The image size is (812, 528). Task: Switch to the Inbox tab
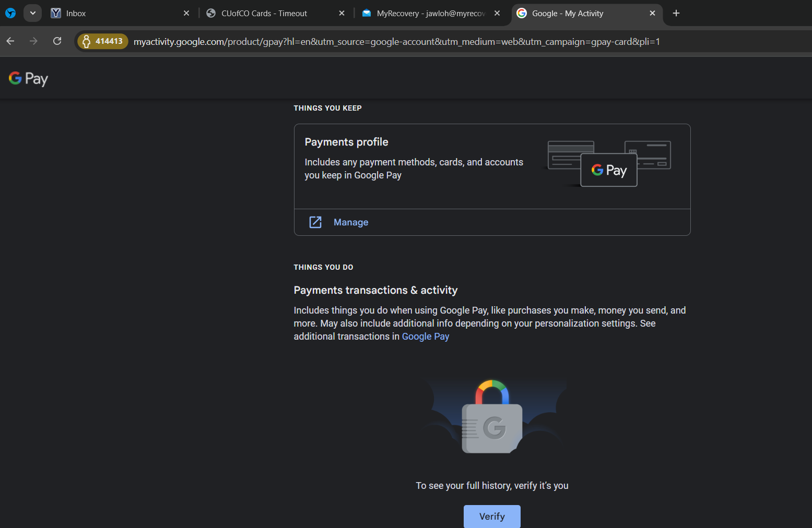pos(115,14)
